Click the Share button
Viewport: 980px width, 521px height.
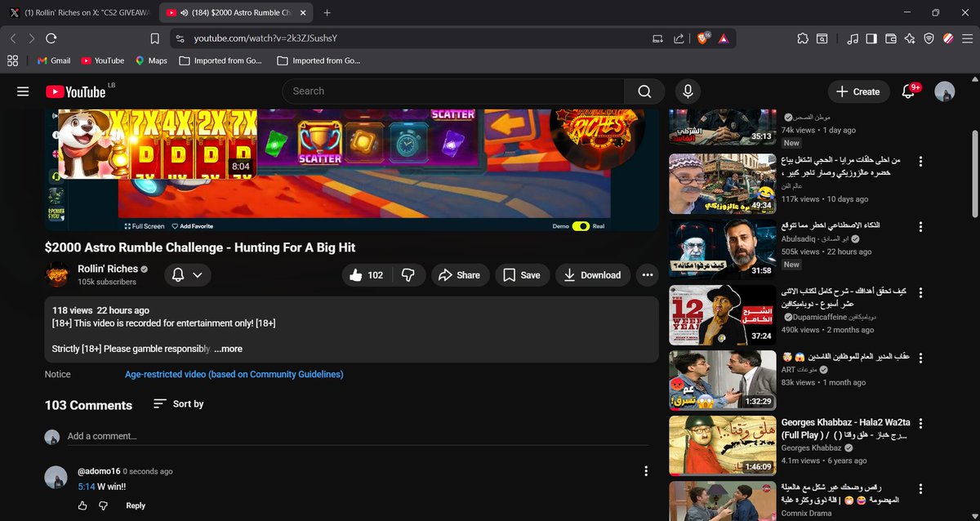(x=461, y=275)
